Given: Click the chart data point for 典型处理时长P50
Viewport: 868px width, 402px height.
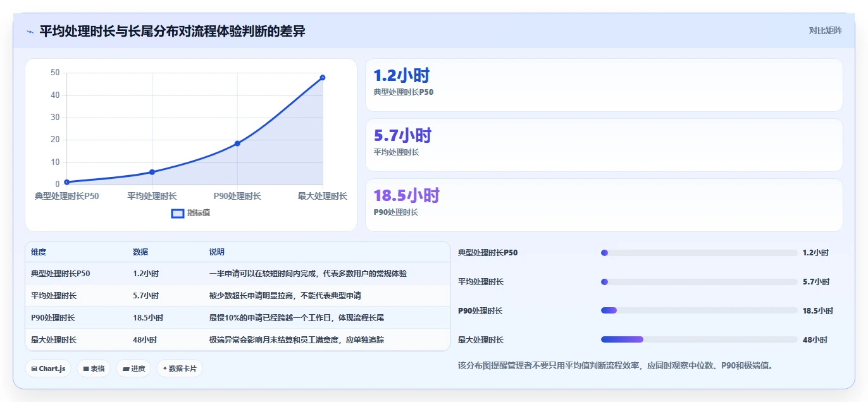Looking at the screenshot, I should pyautogui.click(x=67, y=182).
